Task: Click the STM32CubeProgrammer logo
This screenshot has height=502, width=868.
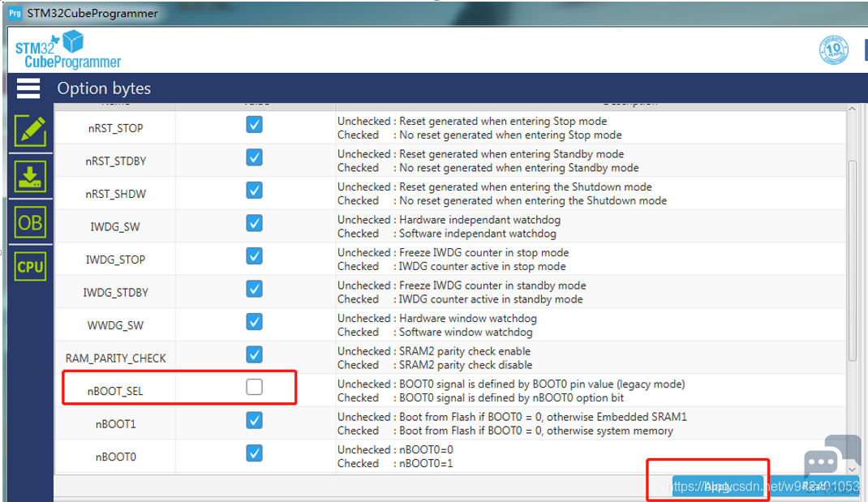Action: tap(67, 51)
